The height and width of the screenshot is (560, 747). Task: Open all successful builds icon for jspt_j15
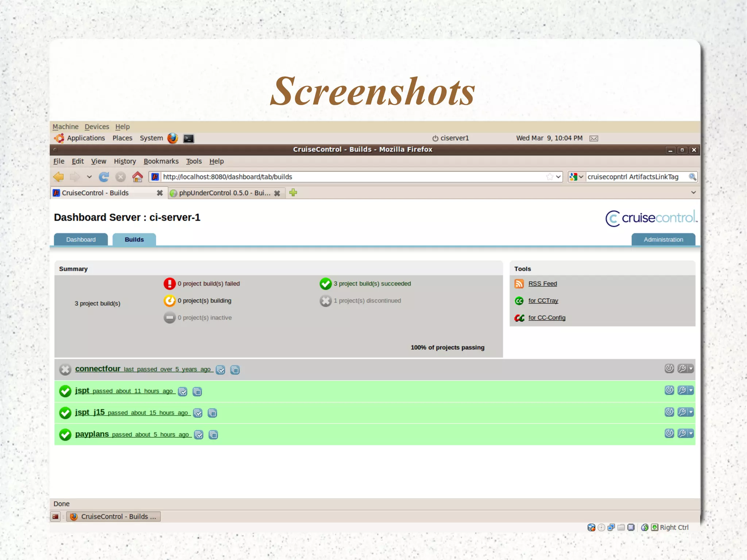(x=198, y=413)
